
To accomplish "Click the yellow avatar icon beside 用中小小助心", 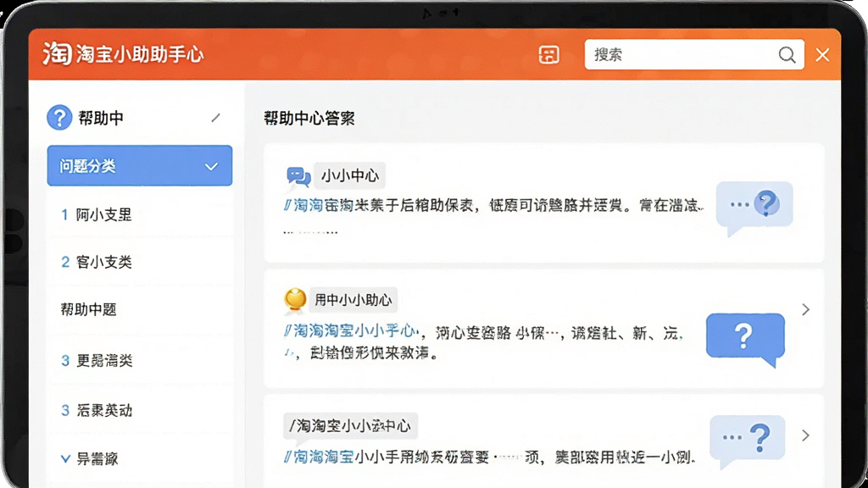I will (295, 300).
